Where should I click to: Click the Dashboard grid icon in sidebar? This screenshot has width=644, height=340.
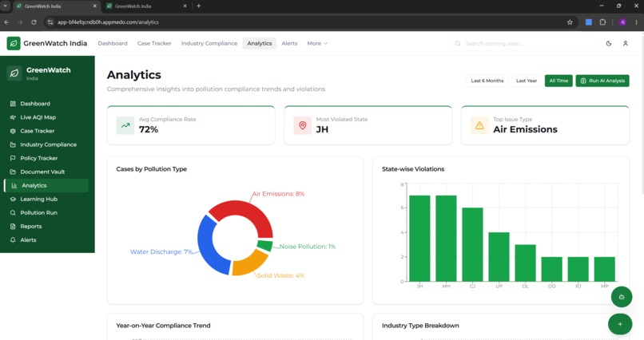pyautogui.click(x=13, y=104)
